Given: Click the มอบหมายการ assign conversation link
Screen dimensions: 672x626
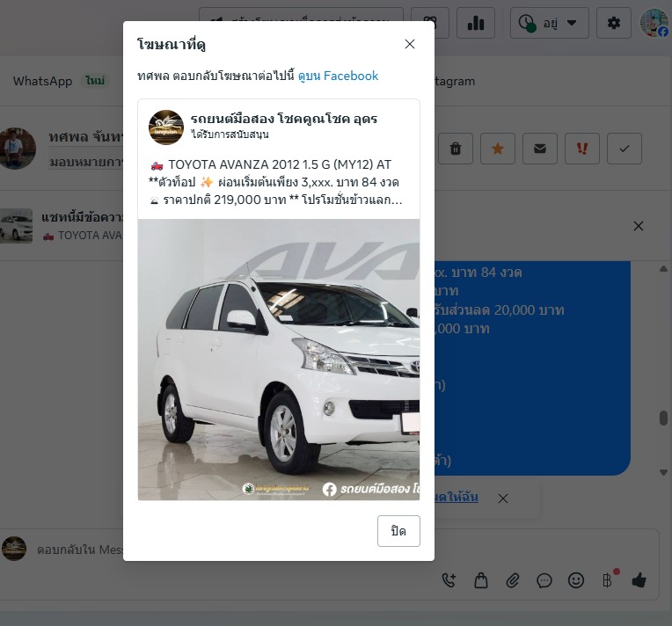Looking at the screenshot, I should click(86, 162).
